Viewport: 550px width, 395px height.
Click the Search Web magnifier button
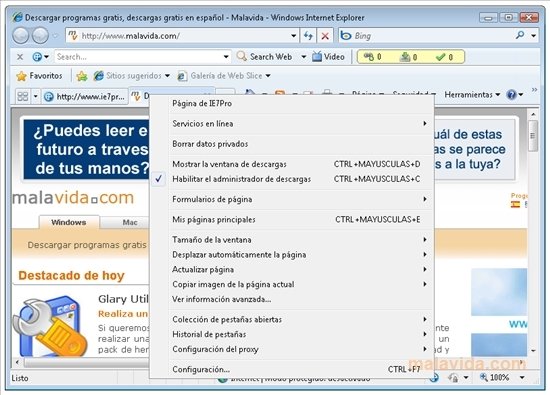point(265,56)
